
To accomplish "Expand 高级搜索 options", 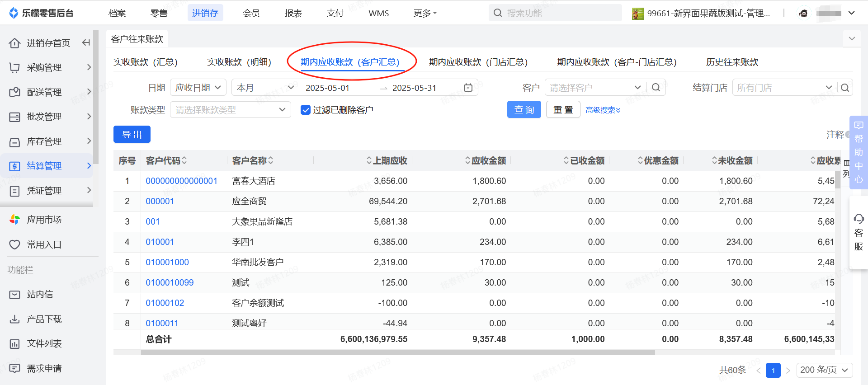I will [603, 110].
